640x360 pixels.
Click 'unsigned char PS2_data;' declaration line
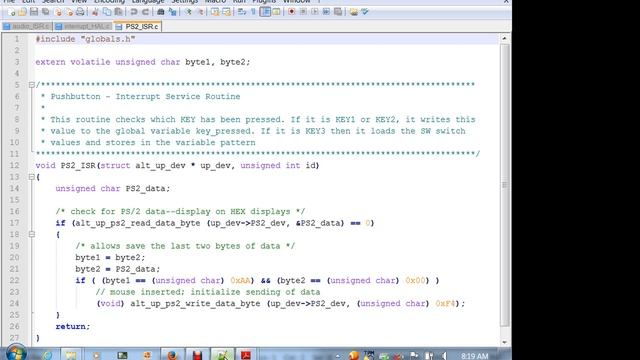pyautogui.click(x=112, y=189)
